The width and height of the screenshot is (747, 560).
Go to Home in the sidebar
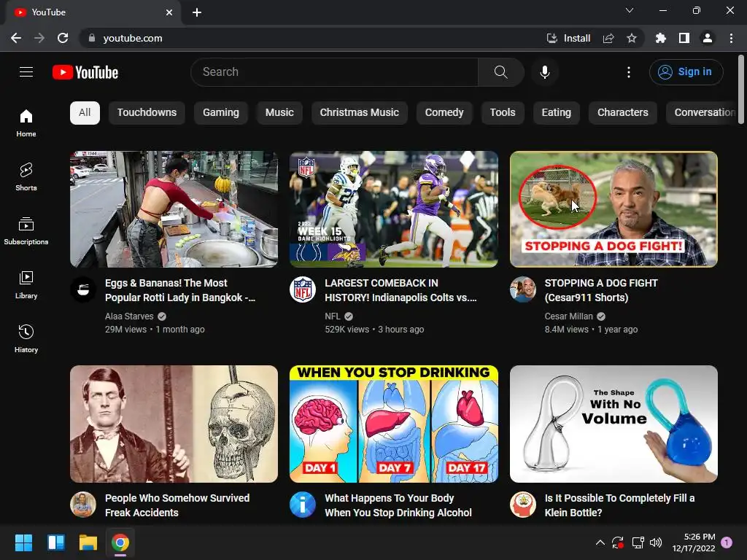point(26,122)
